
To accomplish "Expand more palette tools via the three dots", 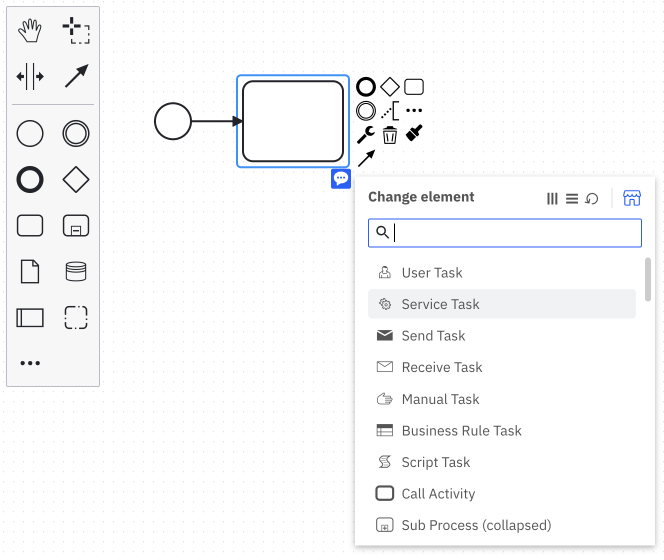I will pyautogui.click(x=30, y=363).
